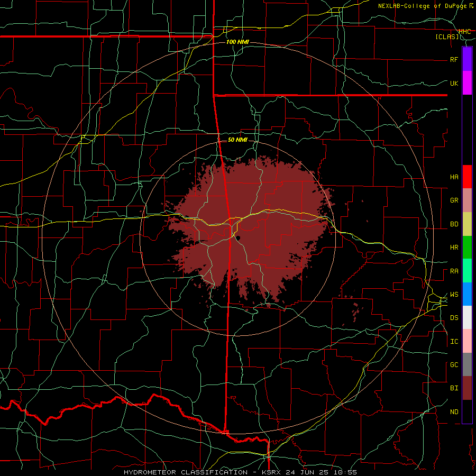Click the HA red legend swatch
The width and height of the screenshot is (476, 476).
[x=467, y=177]
